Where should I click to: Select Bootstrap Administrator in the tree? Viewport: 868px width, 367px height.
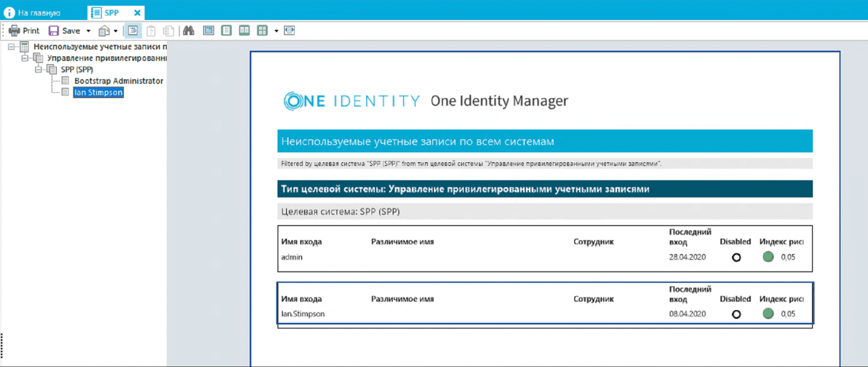click(x=118, y=81)
